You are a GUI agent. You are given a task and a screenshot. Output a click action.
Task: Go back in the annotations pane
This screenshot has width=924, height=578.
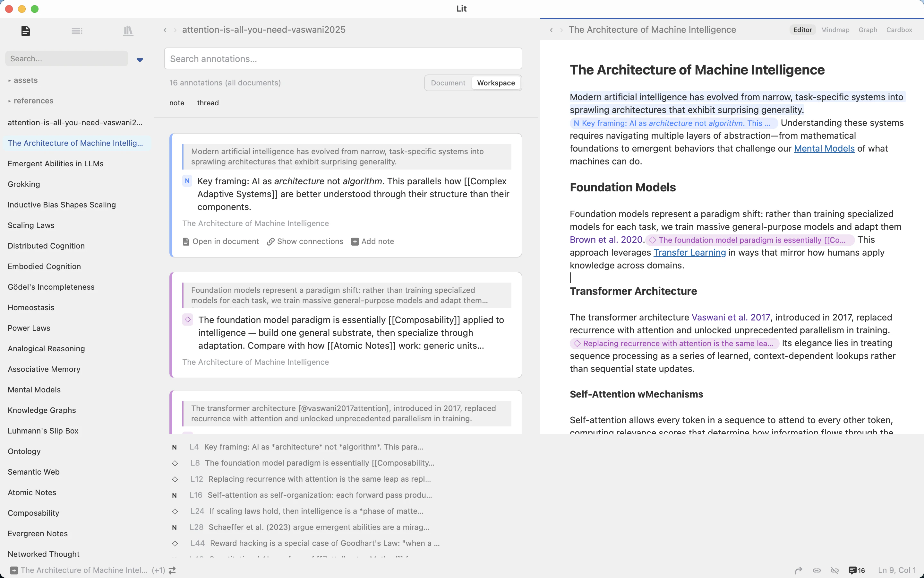(x=165, y=30)
